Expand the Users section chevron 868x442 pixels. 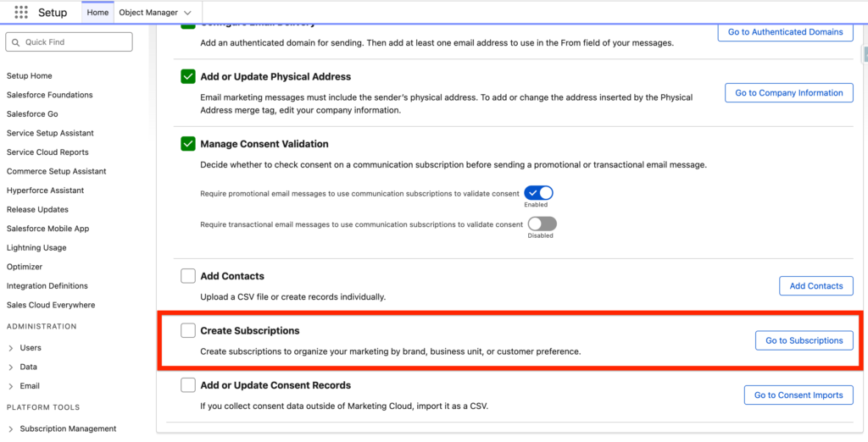(x=10, y=348)
